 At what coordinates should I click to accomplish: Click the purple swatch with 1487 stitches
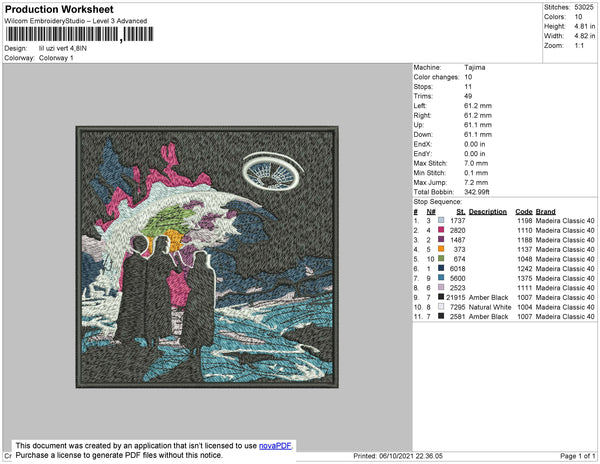point(441,239)
